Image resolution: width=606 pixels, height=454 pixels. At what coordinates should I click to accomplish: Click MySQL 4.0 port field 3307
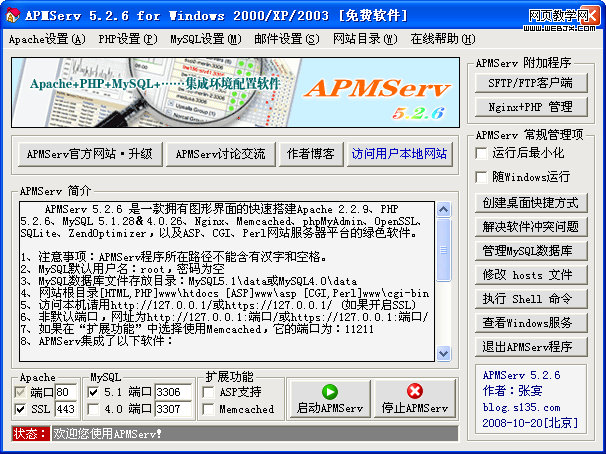tap(173, 409)
